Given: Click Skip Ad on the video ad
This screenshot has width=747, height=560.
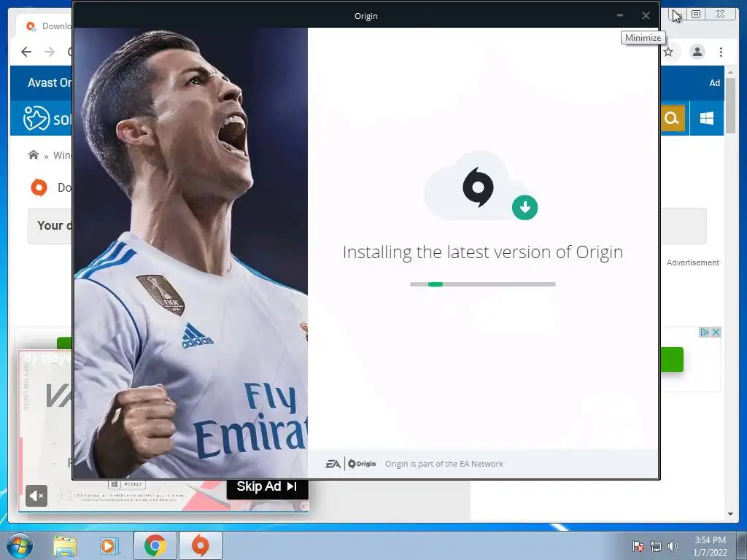Looking at the screenshot, I should click(x=267, y=486).
